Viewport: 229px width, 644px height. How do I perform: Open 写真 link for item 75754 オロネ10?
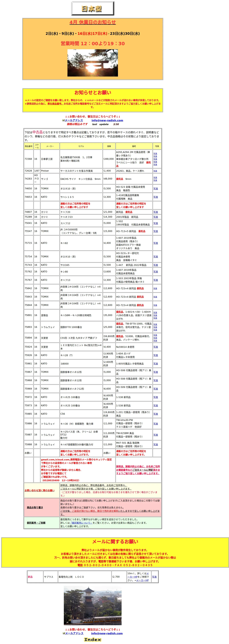pos(156,257)
